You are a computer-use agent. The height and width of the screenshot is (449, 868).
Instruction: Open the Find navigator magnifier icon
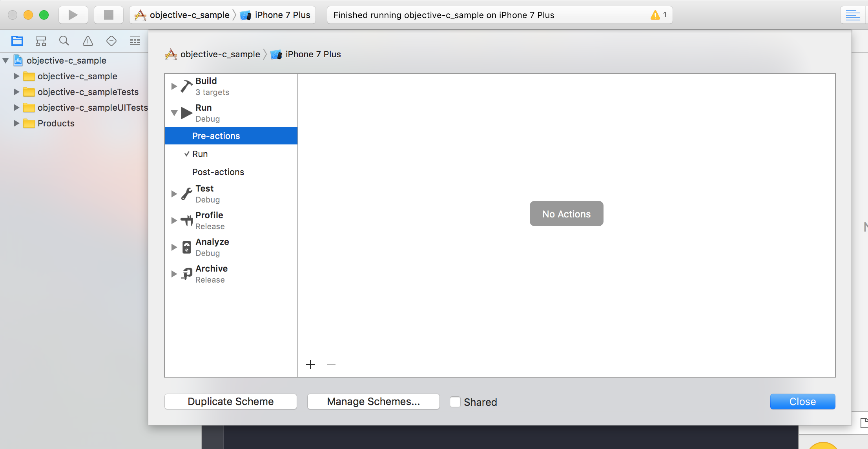[x=64, y=41]
